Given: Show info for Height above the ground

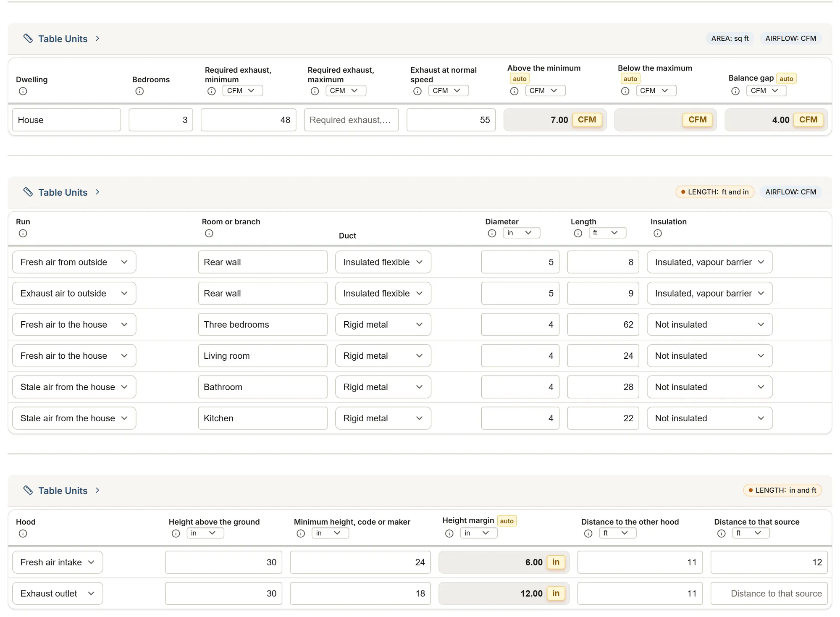Looking at the screenshot, I should [176, 533].
